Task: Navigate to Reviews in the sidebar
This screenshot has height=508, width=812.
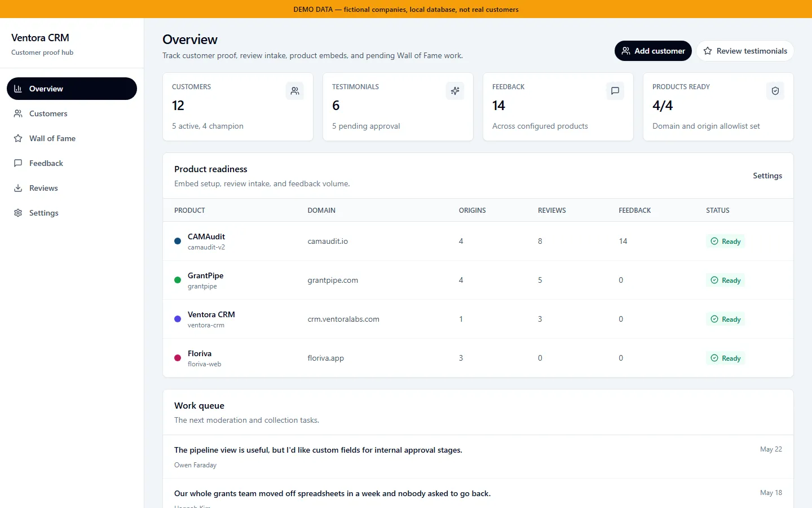Action: point(72,188)
